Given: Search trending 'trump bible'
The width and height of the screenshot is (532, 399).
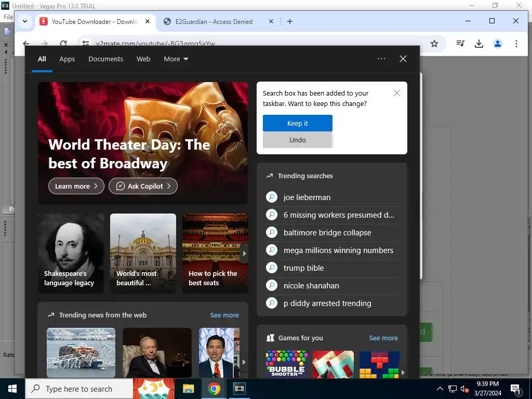Looking at the screenshot, I should tap(332, 268).
